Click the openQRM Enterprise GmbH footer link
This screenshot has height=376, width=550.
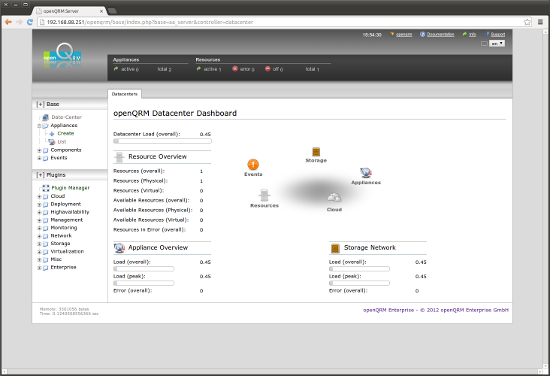pyautogui.click(x=436, y=310)
